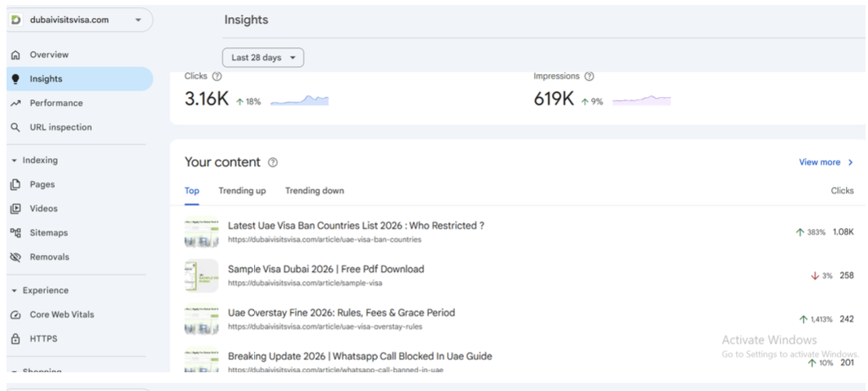Image resolution: width=868 pixels, height=391 pixels.
Task: Click the URL inspection magnifier icon
Action: [x=15, y=127]
